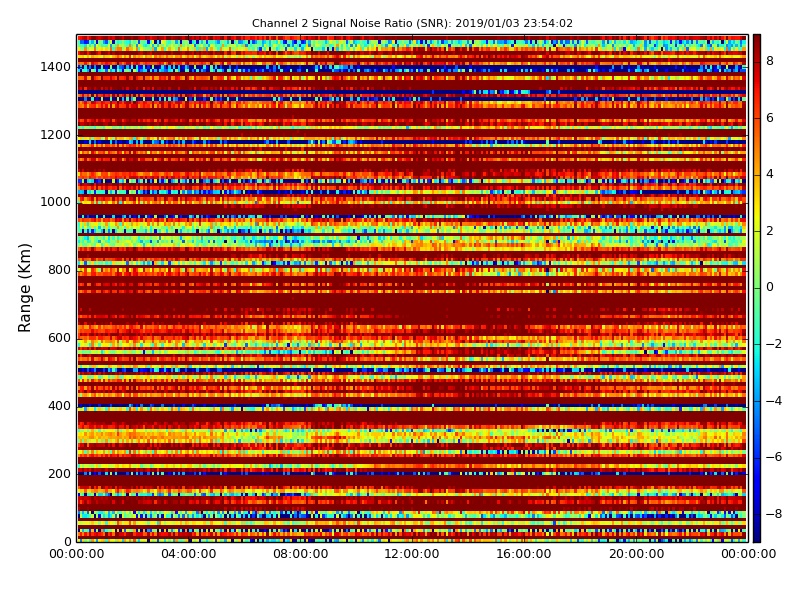Click the 20:00:00 time tick label
Viewport: 800px width, 600px height.
coord(636,554)
